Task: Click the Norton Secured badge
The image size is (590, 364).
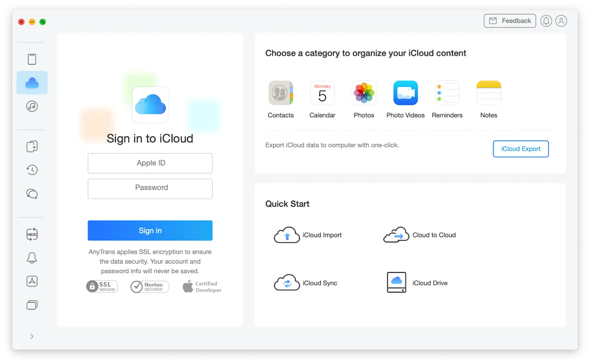Action: coord(150,287)
